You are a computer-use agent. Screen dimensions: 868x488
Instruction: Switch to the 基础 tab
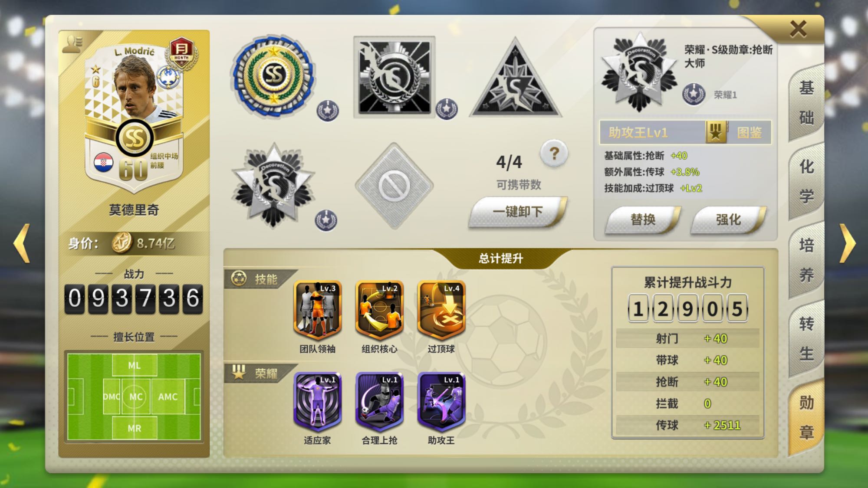tap(806, 103)
